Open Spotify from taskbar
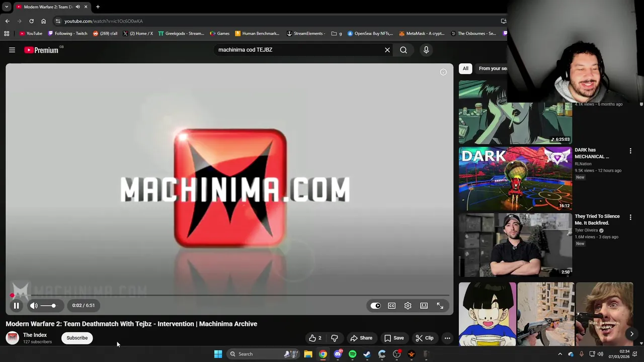 point(352,354)
